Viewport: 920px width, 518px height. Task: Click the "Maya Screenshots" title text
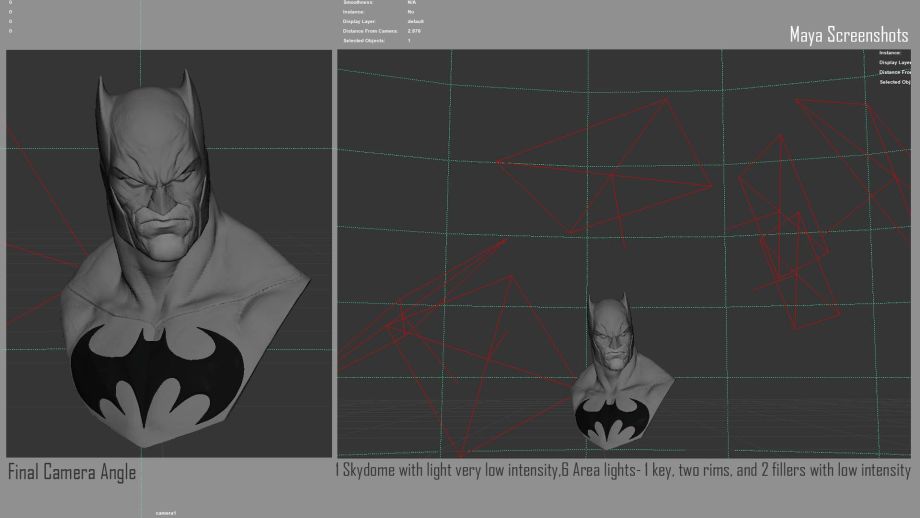coord(848,35)
